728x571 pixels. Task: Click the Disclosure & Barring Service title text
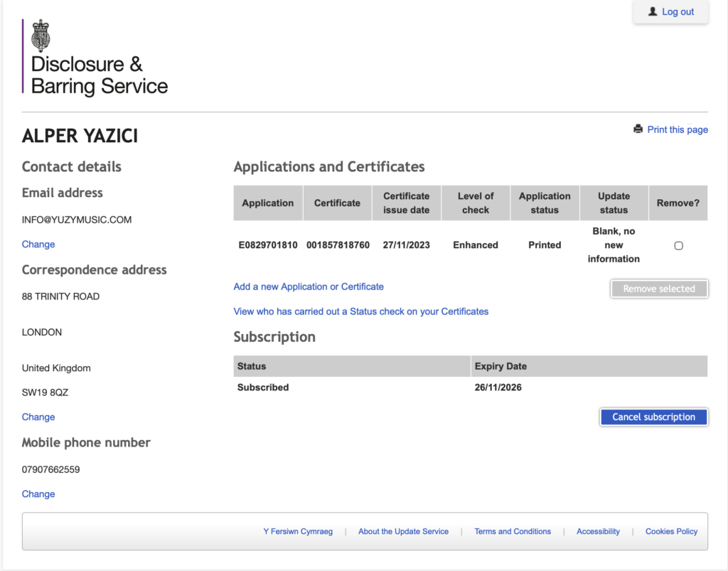coord(100,75)
